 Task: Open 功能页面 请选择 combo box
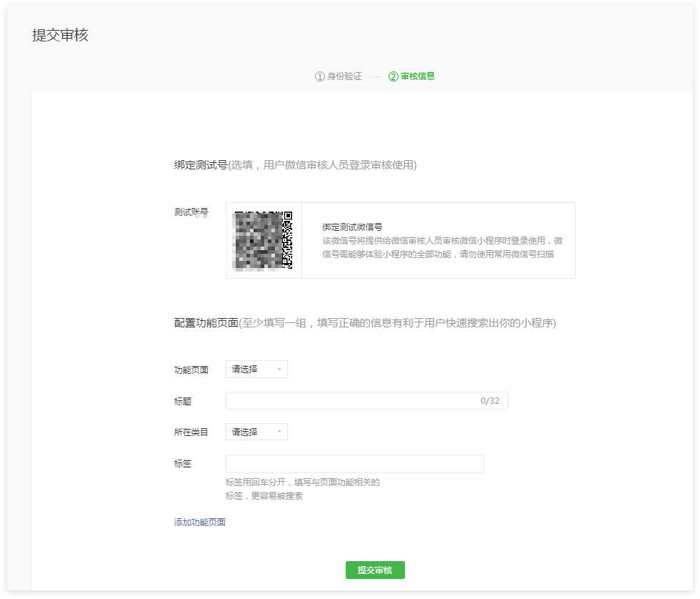256,370
